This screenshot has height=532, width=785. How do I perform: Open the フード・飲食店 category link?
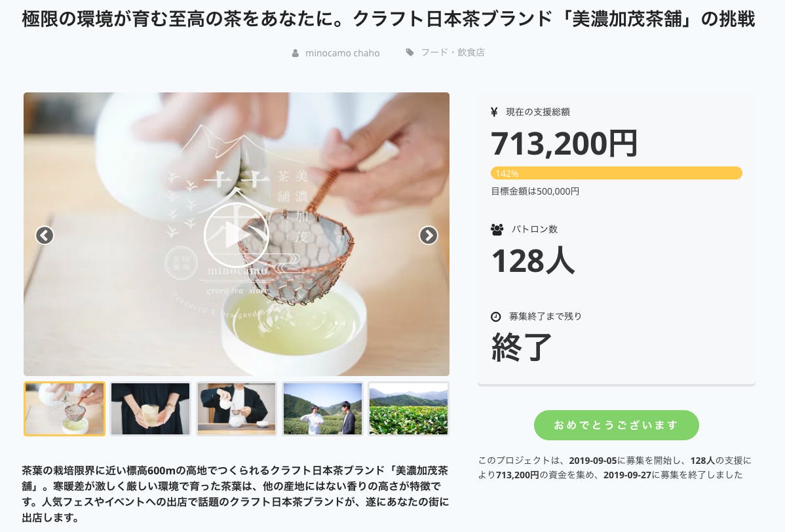[453, 52]
